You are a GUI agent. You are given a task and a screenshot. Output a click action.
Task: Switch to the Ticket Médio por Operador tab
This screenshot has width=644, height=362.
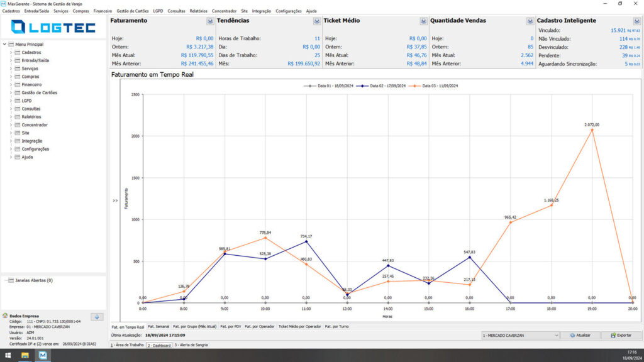[x=300, y=327]
